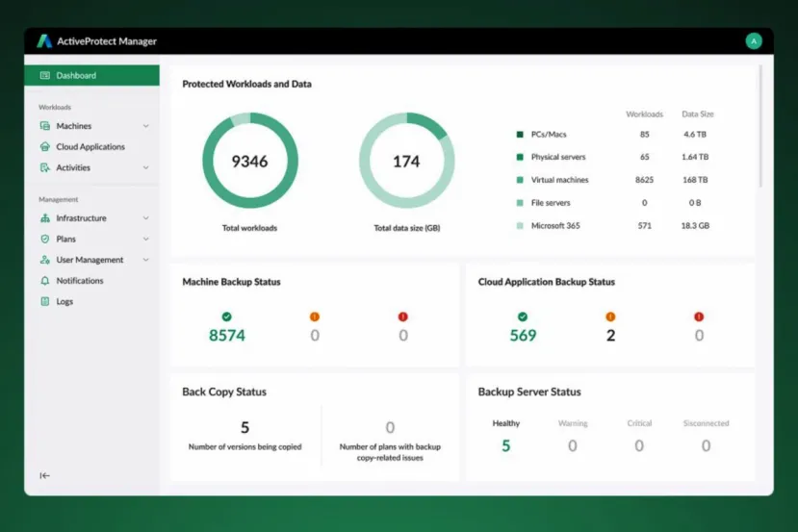Click the Dashboard icon in sidebar
The width and height of the screenshot is (798, 532).
tap(45, 75)
